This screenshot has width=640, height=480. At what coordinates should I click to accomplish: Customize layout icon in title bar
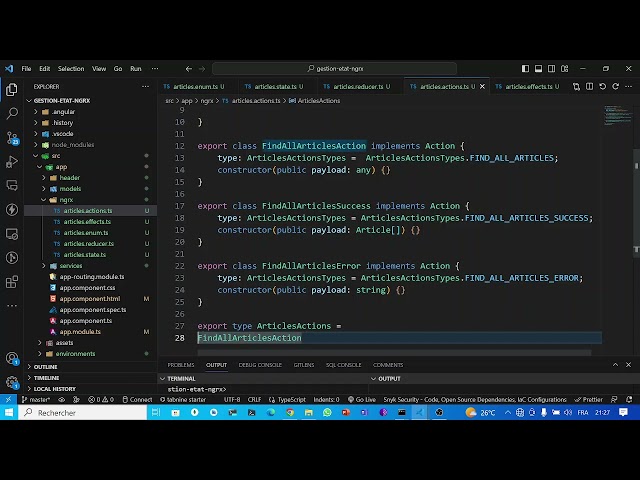tap(564, 69)
